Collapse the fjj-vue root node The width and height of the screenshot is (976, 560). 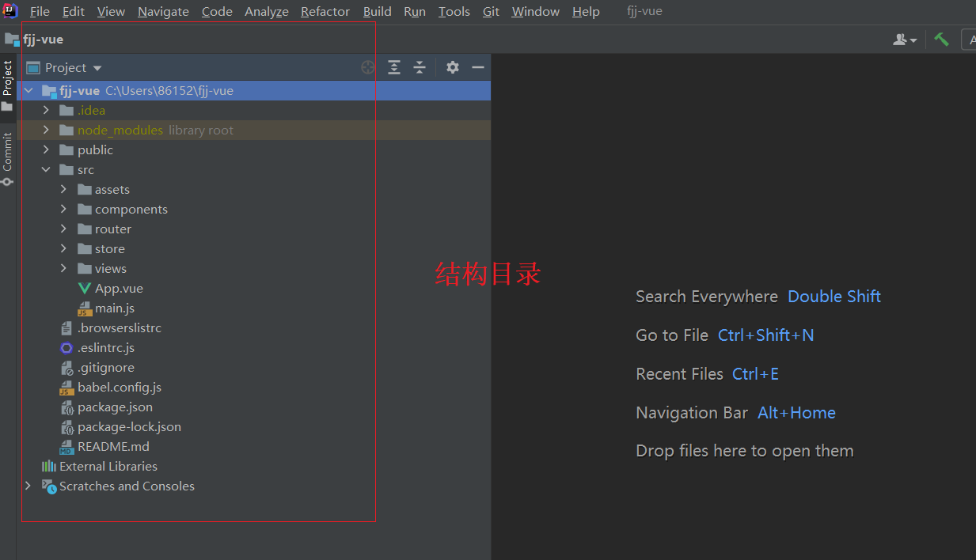[x=28, y=91]
